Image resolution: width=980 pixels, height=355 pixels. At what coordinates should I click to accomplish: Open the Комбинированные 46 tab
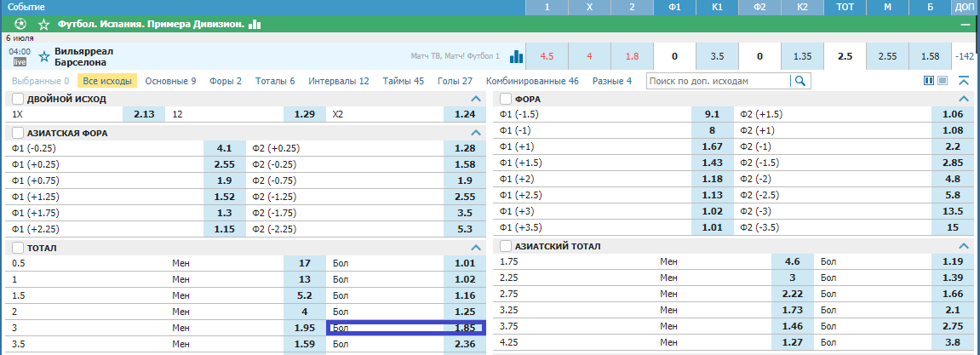(x=532, y=81)
